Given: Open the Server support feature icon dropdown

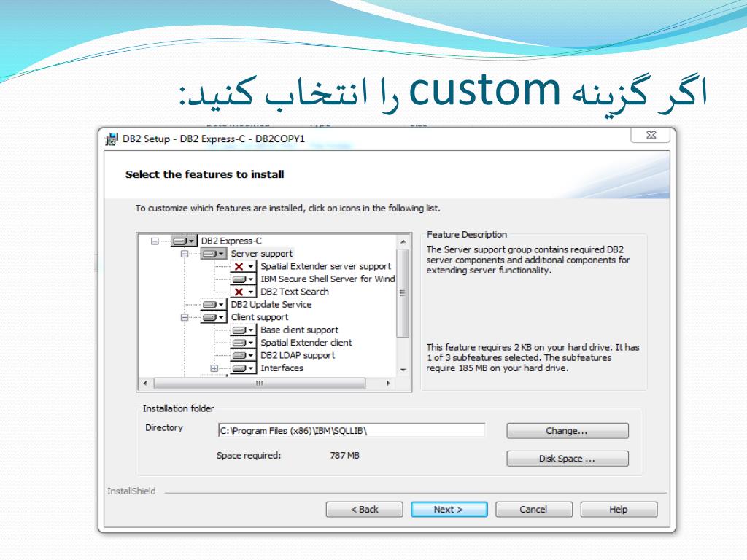Looking at the screenshot, I should pyautogui.click(x=213, y=254).
